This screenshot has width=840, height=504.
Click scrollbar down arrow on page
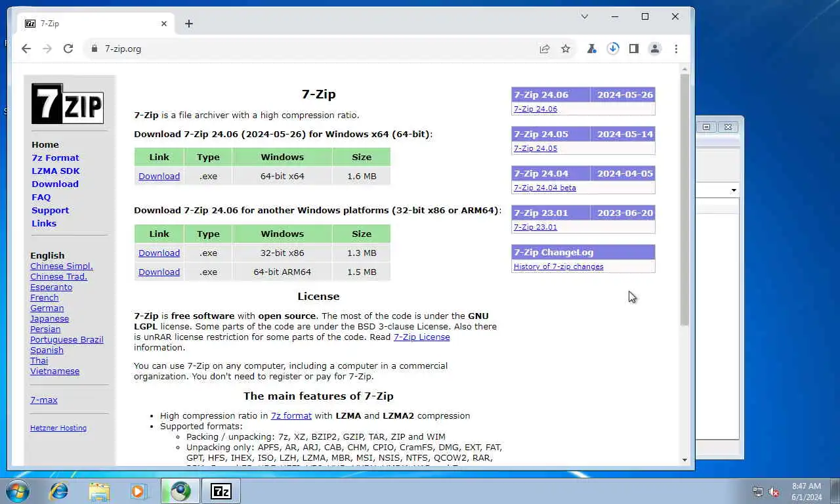(x=685, y=460)
